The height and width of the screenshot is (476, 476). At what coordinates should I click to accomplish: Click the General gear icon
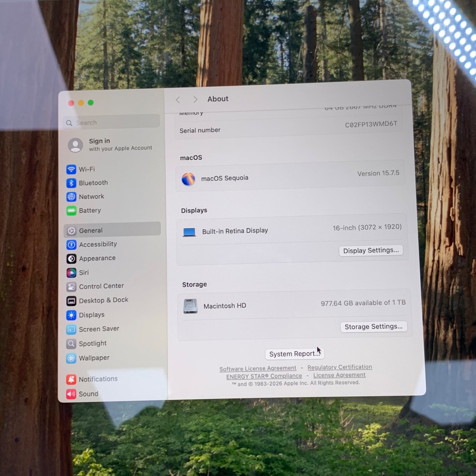point(72,231)
